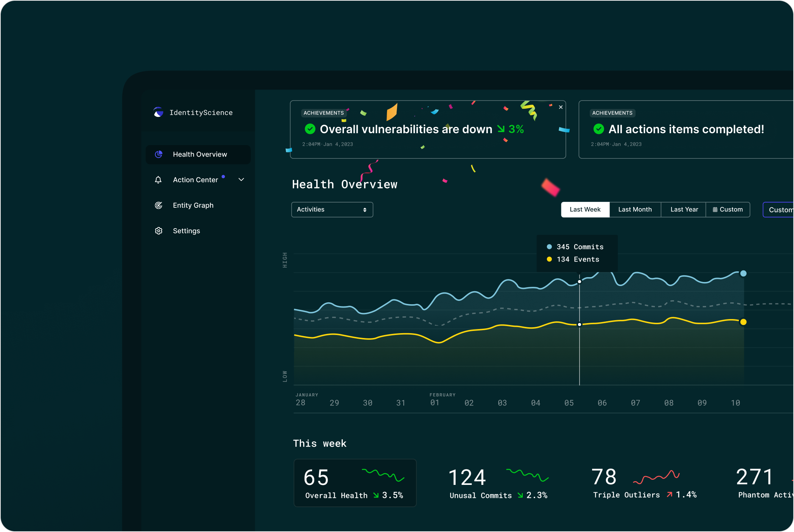Click "All actions items completed!" headline
This screenshot has width=794, height=532.
(x=686, y=129)
